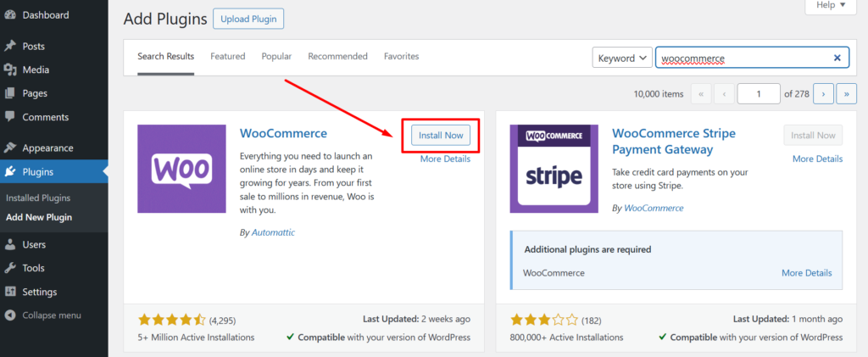Viewport: 868px width, 357px height.
Task: Click the Appearance brush icon
Action: pyautogui.click(x=10, y=148)
